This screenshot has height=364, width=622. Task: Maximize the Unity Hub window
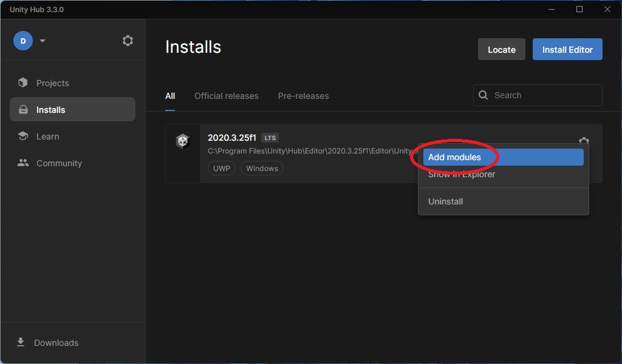coord(579,9)
